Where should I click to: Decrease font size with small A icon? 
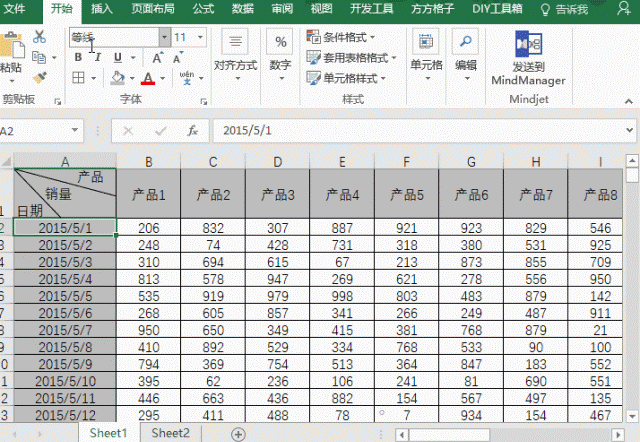[x=178, y=58]
